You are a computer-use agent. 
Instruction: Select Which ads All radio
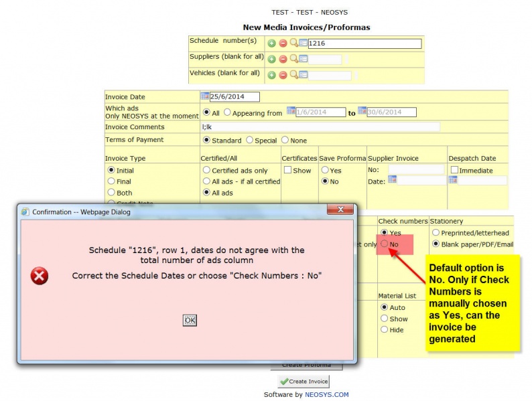206,112
